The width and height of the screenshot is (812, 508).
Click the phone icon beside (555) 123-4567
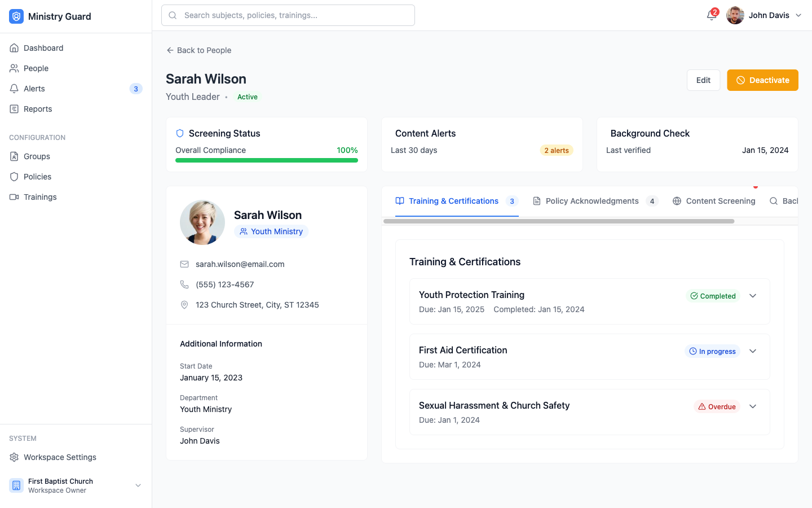click(184, 284)
